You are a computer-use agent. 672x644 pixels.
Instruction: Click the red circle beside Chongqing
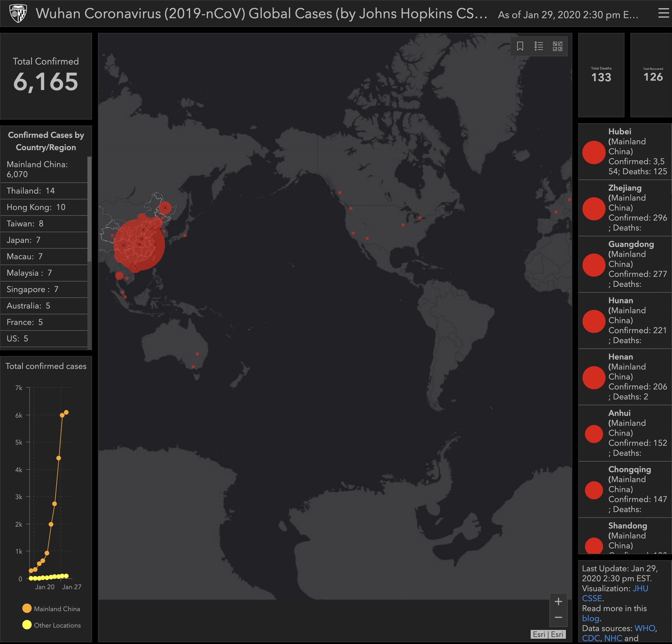click(x=594, y=490)
